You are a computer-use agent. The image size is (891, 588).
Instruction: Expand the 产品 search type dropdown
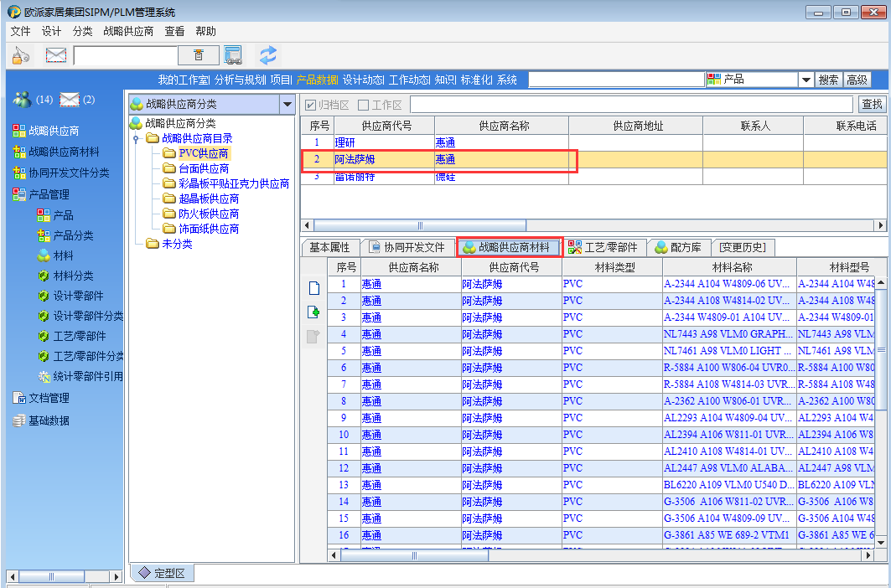point(806,80)
